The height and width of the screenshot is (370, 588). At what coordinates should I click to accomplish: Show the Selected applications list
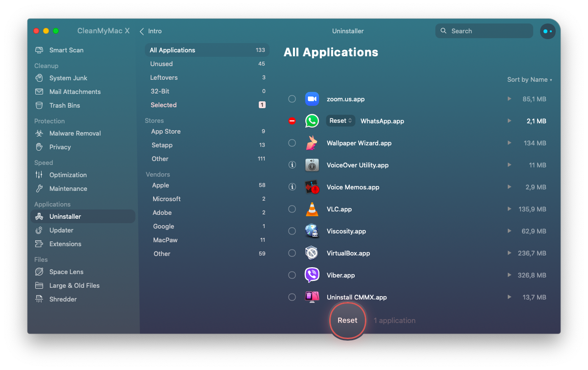[207, 105]
